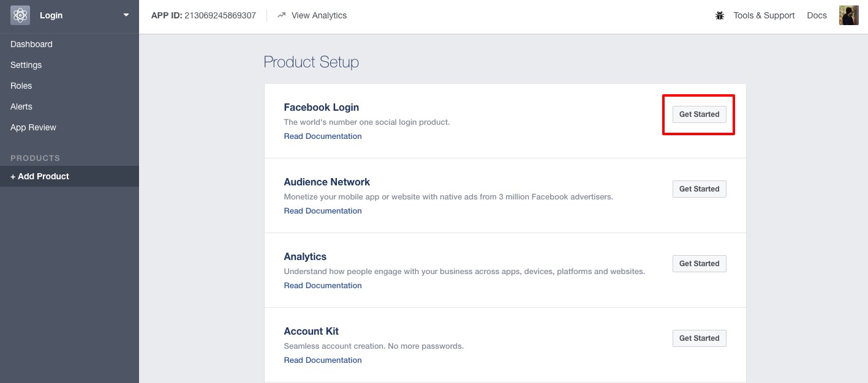Click the "Understand how people engage" description

[464, 271]
